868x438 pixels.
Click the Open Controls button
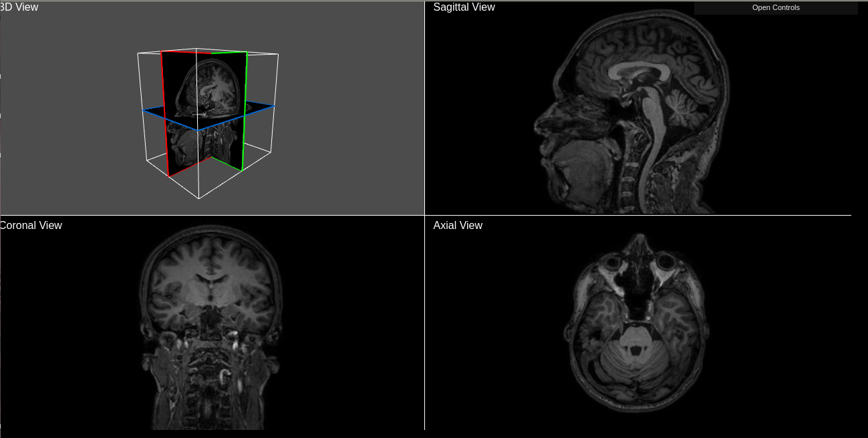(775, 8)
